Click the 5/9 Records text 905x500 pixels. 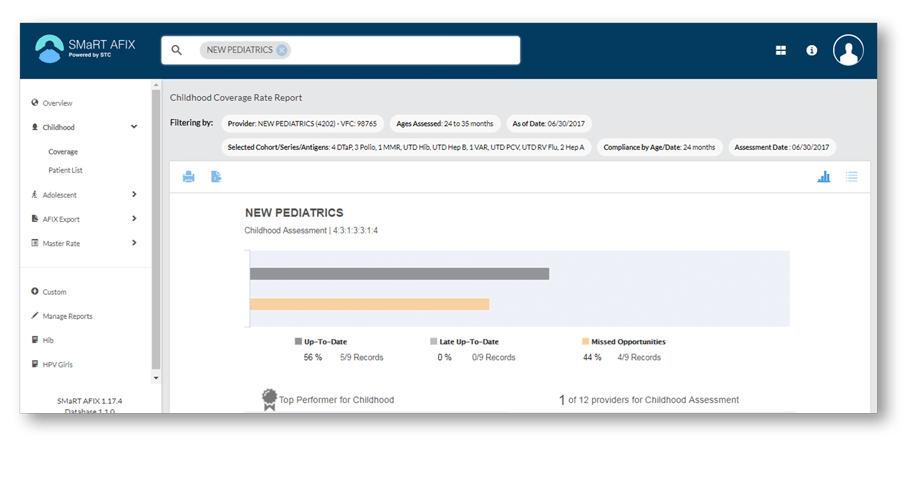[x=361, y=357]
